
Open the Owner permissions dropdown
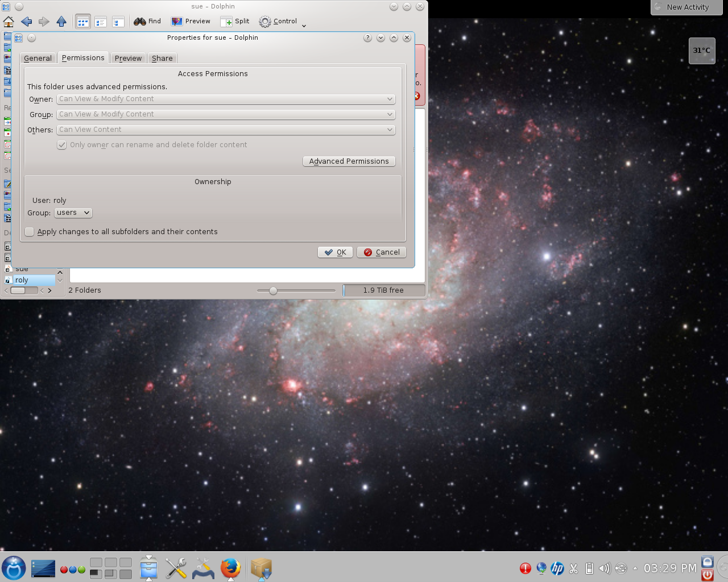coord(226,99)
